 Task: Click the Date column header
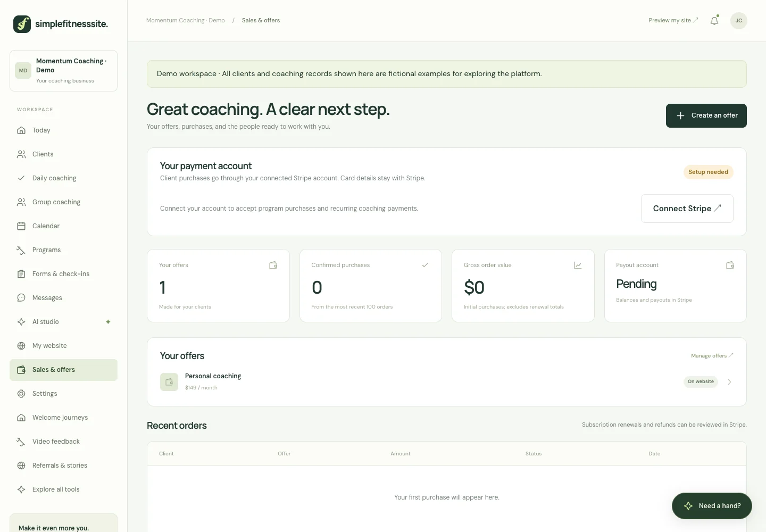(654, 454)
